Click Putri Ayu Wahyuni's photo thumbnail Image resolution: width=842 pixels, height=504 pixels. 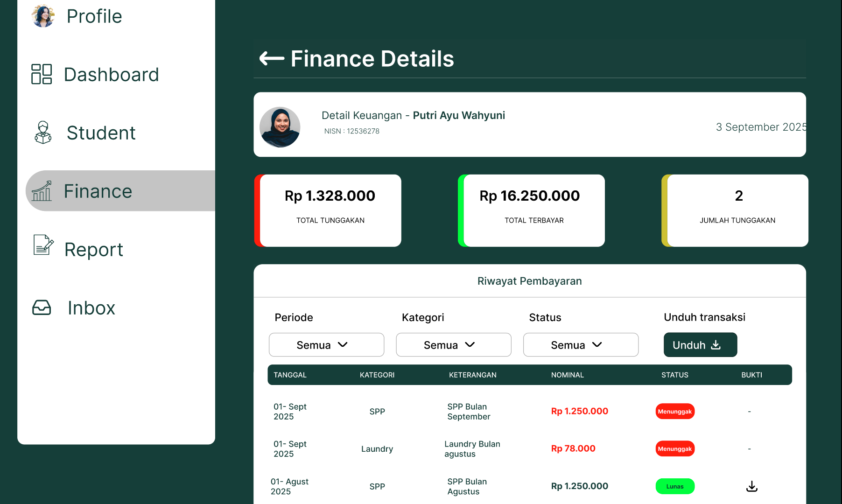pos(280,127)
